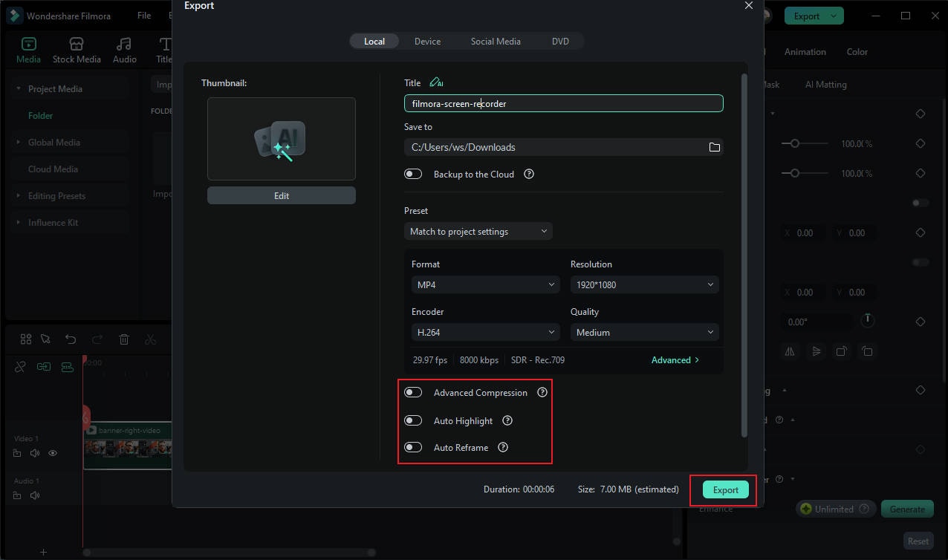Image resolution: width=948 pixels, height=560 pixels.
Task: Add a new track with the plus icon
Action: 43,552
